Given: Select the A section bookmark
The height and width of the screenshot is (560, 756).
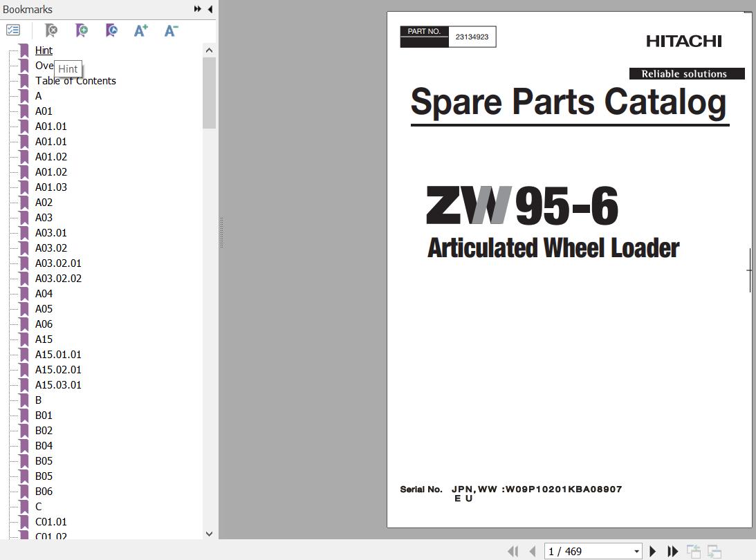Looking at the screenshot, I should click(39, 96).
